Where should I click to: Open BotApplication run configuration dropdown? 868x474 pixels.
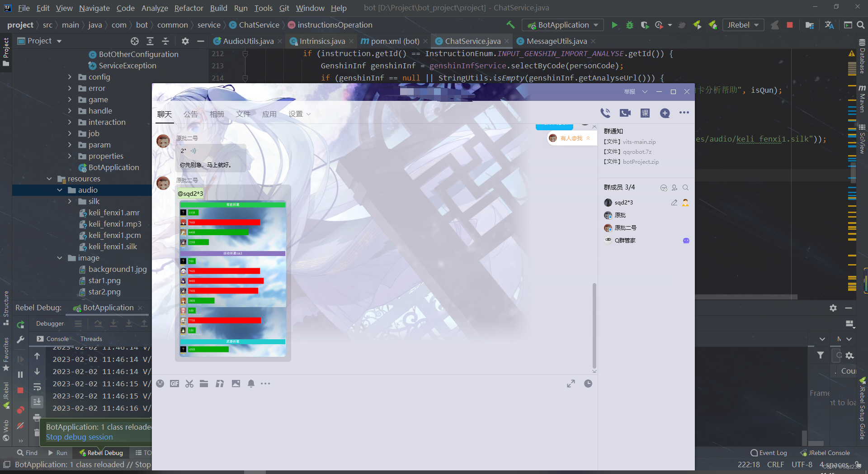coord(563,25)
